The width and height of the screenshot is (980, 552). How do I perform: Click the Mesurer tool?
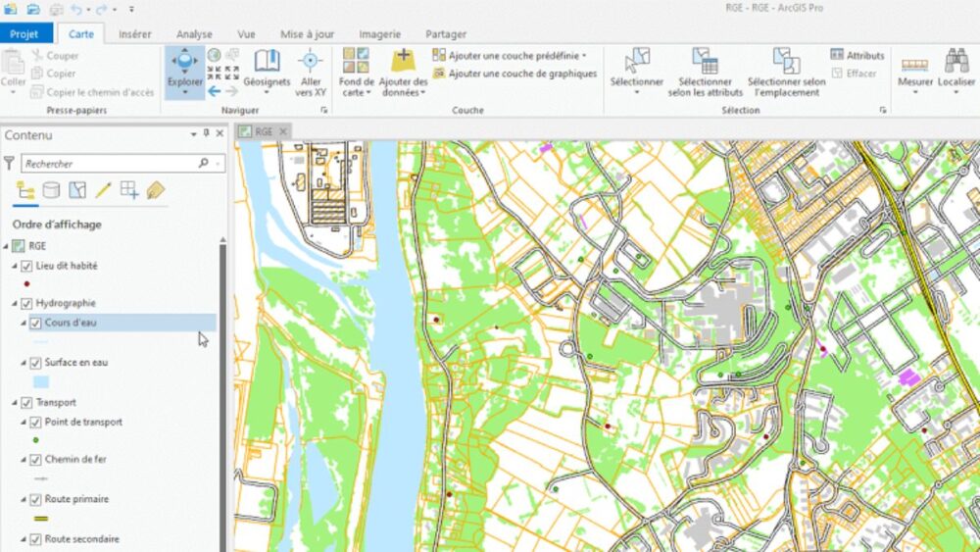(915, 72)
